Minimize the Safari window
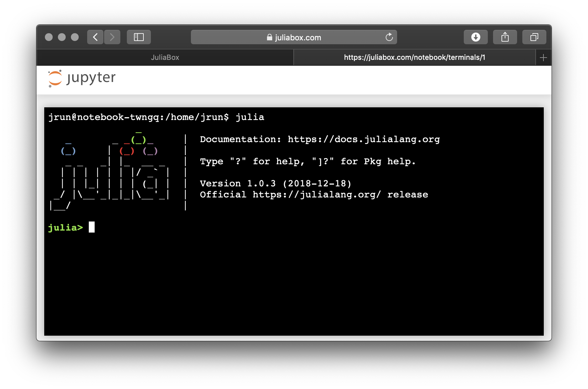Viewport: 588px width, 389px height. coord(62,37)
